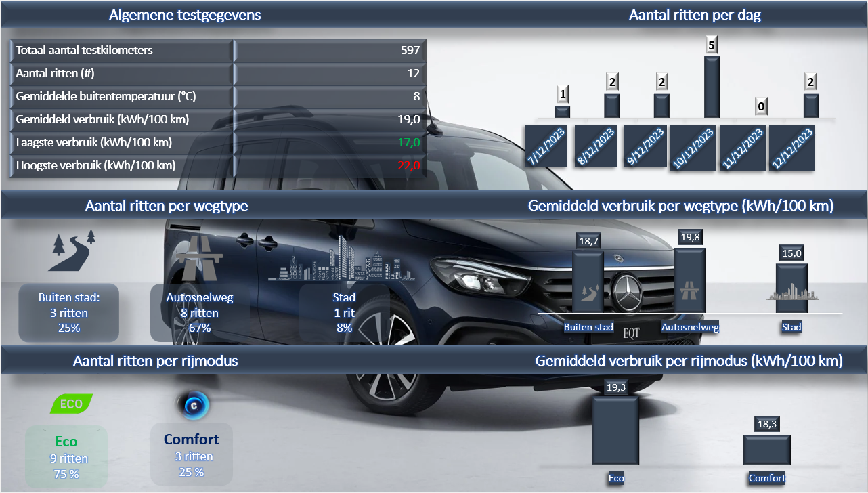
Task: Click the 'Comfort' chart axis label
Action: [767, 478]
